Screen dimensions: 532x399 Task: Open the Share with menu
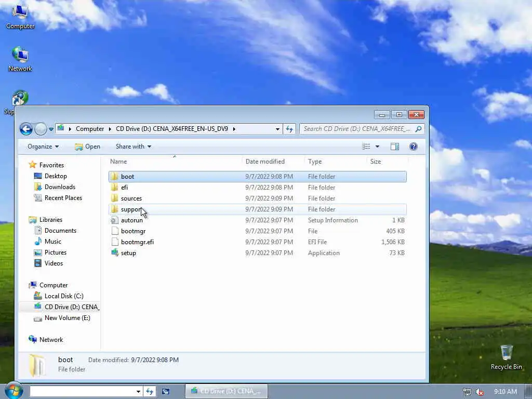click(x=134, y=147)
